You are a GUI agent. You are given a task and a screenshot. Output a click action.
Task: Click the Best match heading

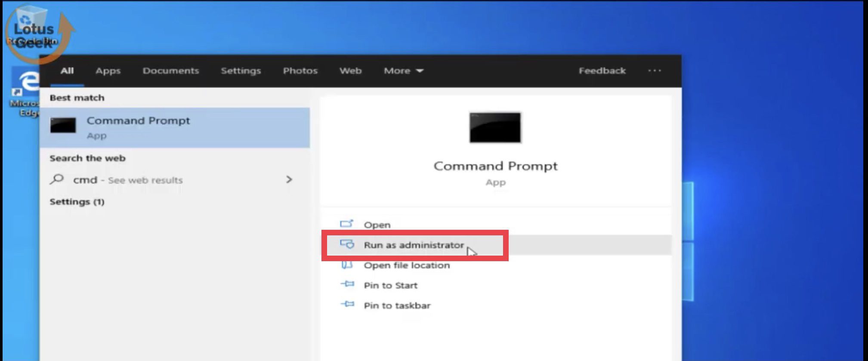point(77,98)
